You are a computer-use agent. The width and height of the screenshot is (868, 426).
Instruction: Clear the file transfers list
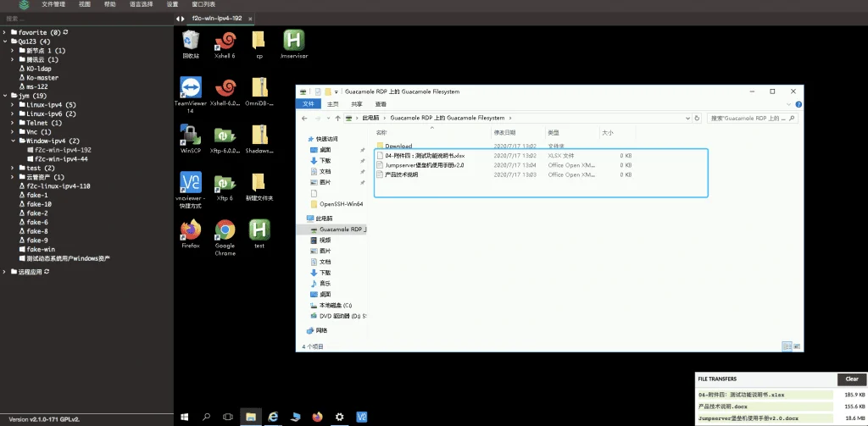[x=852, y=379]
